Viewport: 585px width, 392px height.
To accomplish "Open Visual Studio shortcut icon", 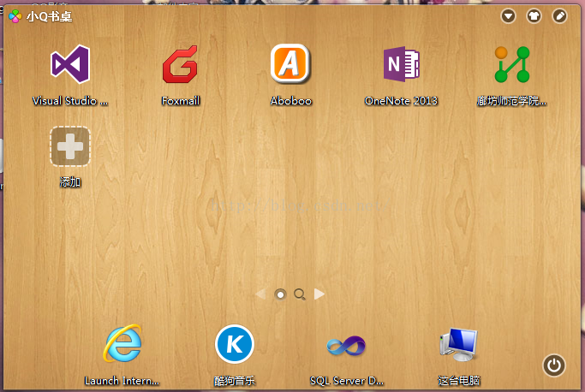I will [x=70, y=64].
